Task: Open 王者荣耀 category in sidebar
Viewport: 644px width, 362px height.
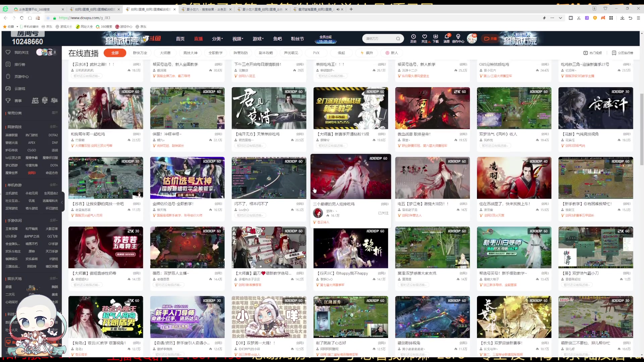Action: (x=12, y=229)
